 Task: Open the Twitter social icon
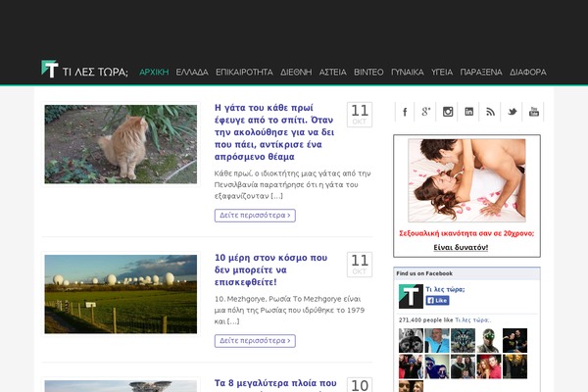point(513,112)
